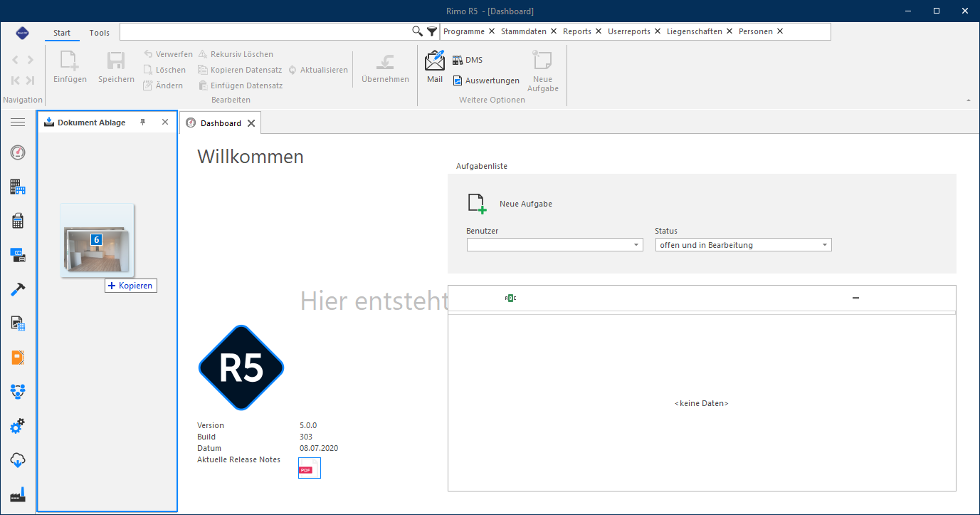Expand the Benutzer dropdown
Image resolution: width=980 pixels, height=515 pixels.
(x=636, y=245)
